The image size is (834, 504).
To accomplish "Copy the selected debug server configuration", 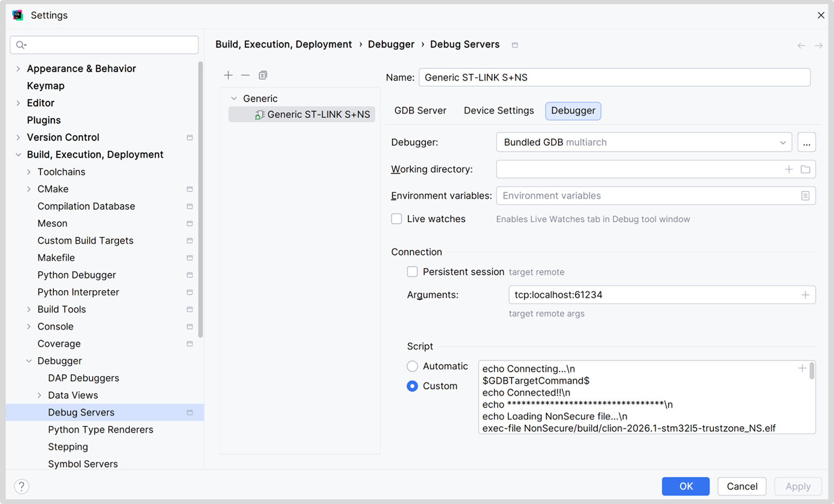I will (x=263, y=76).
